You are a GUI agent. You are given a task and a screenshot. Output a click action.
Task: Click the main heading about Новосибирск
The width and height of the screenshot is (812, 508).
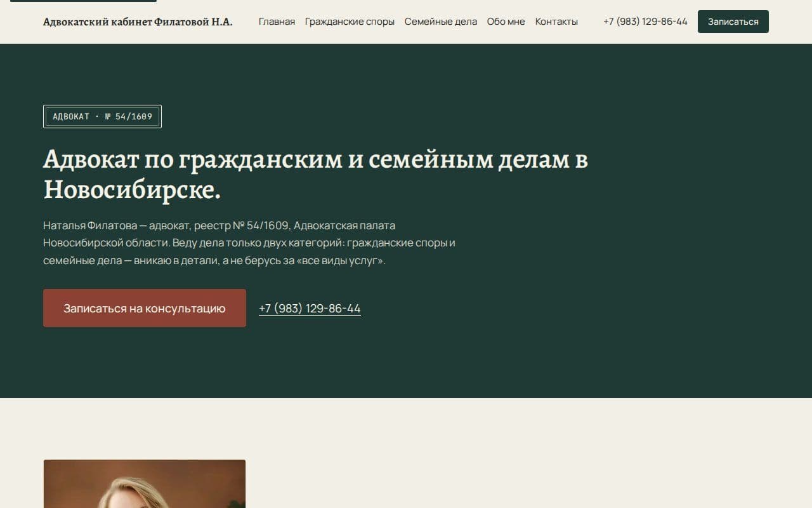pyautogui.click(x=315, y=174)
